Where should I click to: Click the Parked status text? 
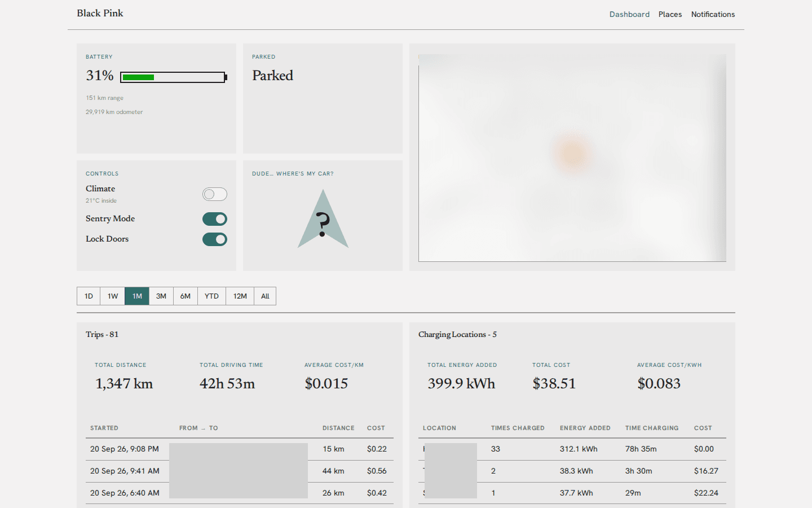coord(272,76)
